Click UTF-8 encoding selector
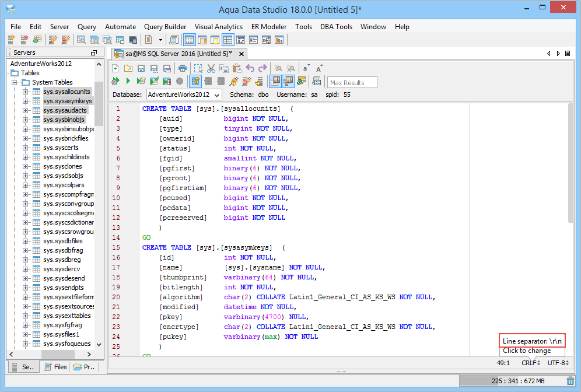581x392 pixels. tap(558, 363)
